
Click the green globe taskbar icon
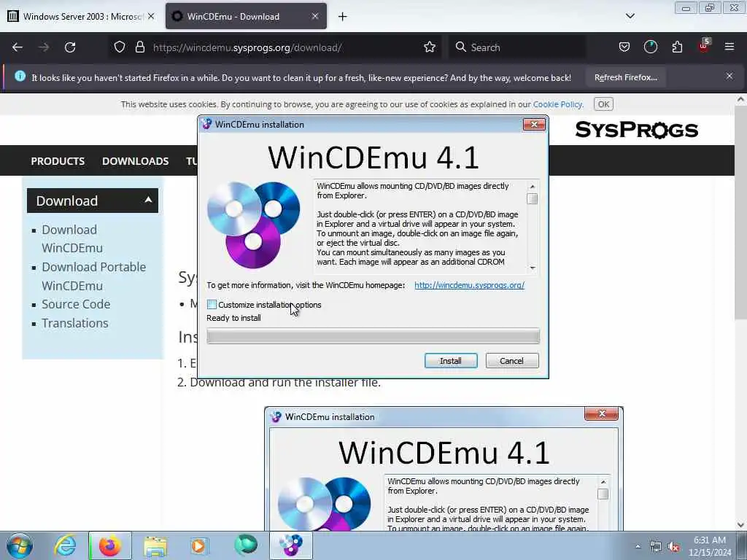(245, 545)
